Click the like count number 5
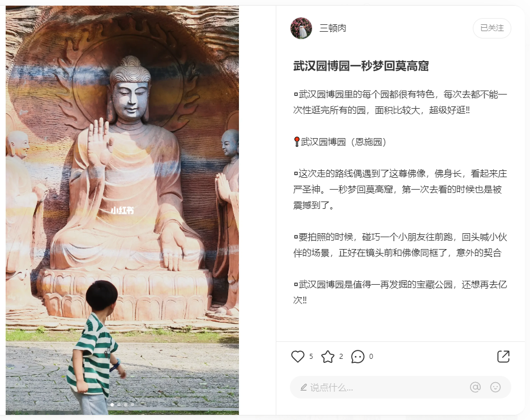This screenshot has width=530, height=420. [311, 357]
